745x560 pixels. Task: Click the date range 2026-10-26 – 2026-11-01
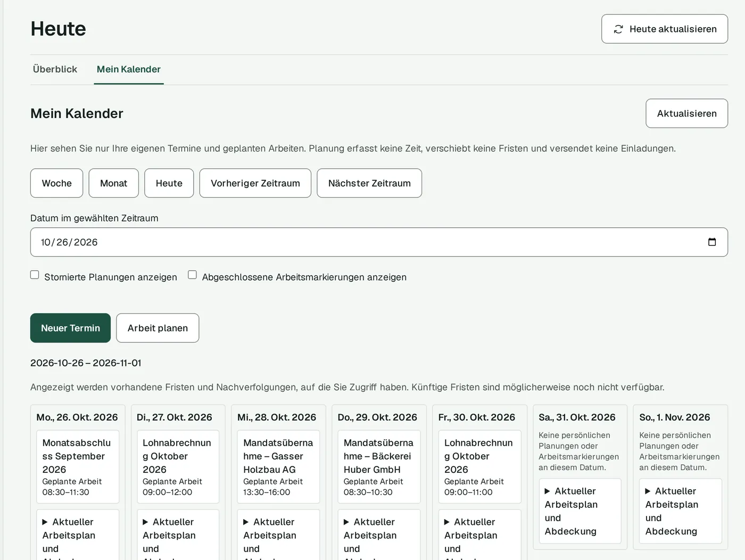click(86, 363)
